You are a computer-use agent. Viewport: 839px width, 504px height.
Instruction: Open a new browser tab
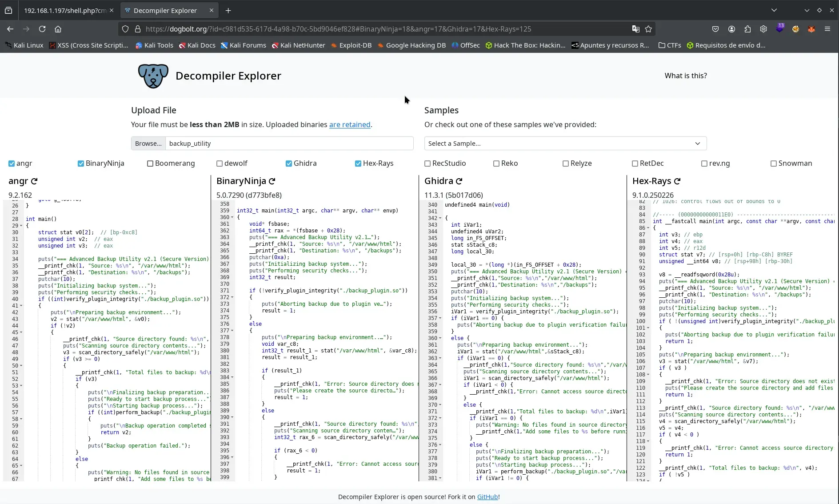point(228,10)
